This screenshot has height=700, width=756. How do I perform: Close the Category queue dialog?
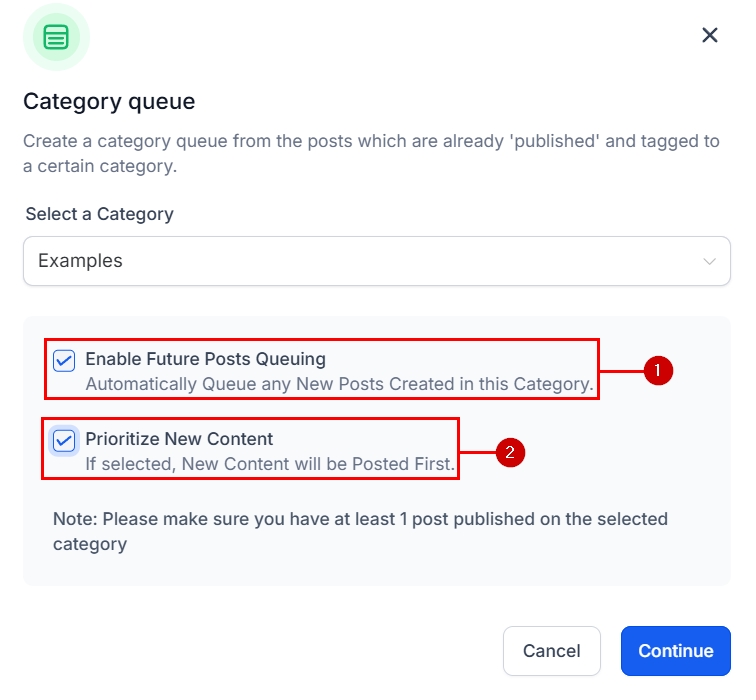(x=710, y=36)
